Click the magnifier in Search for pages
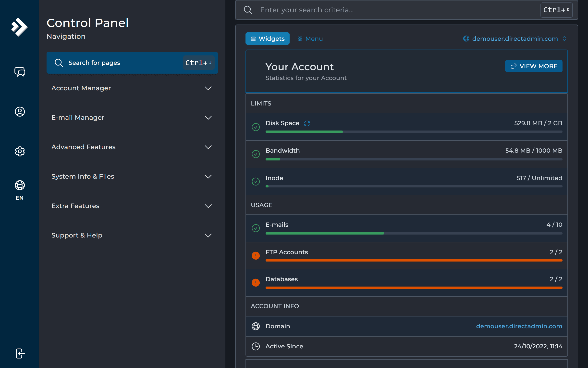This screenshot has width=588, height=368. (59, 63)
